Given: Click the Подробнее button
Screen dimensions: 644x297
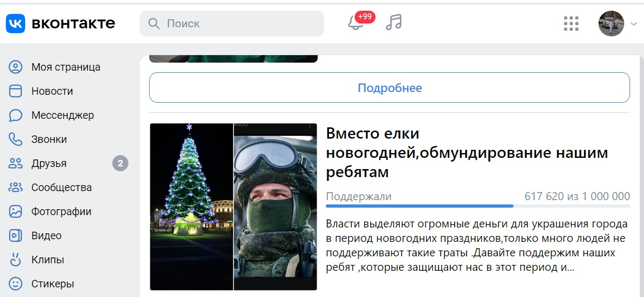Looking at the screenshot, I should [x=389, y=88].
